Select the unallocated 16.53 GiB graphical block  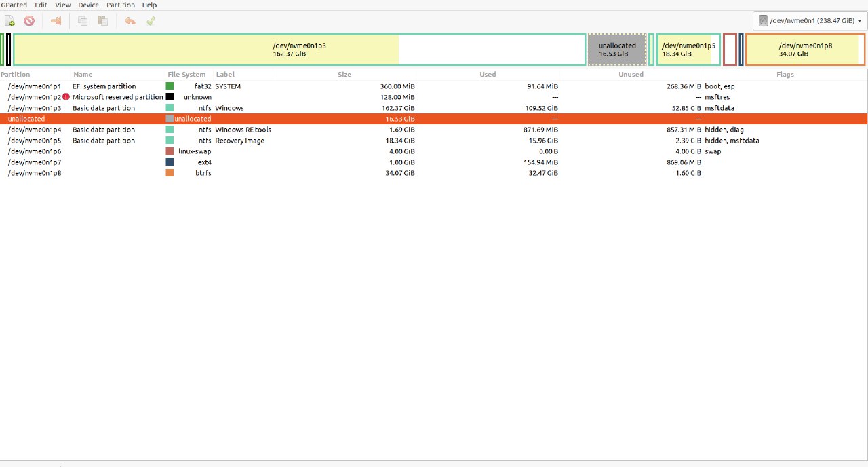coord(617,50)
